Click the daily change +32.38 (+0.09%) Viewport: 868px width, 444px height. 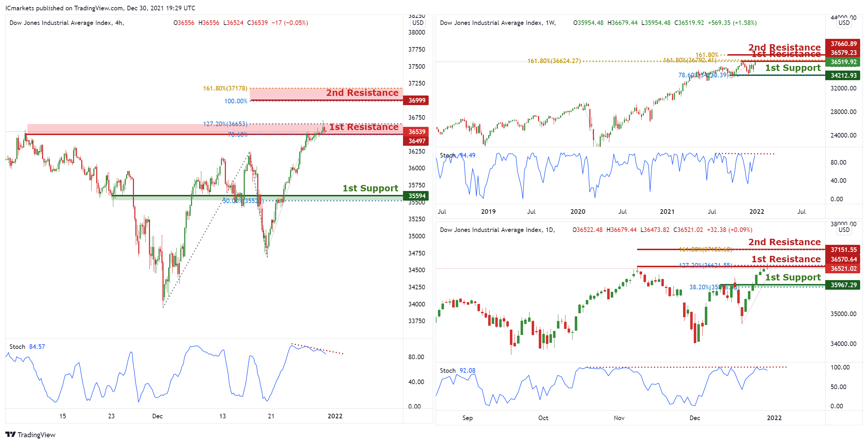(x=729, y=230)
